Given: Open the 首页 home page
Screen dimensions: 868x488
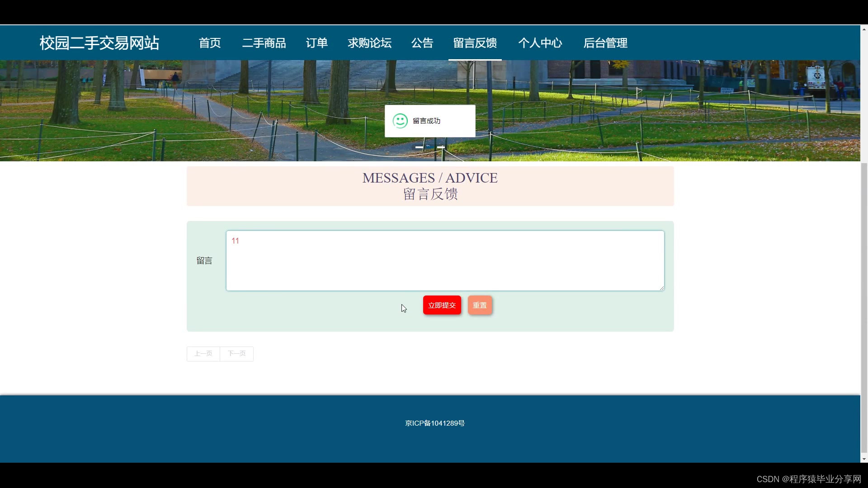Looking at the screenshot, I should point(210,43).
